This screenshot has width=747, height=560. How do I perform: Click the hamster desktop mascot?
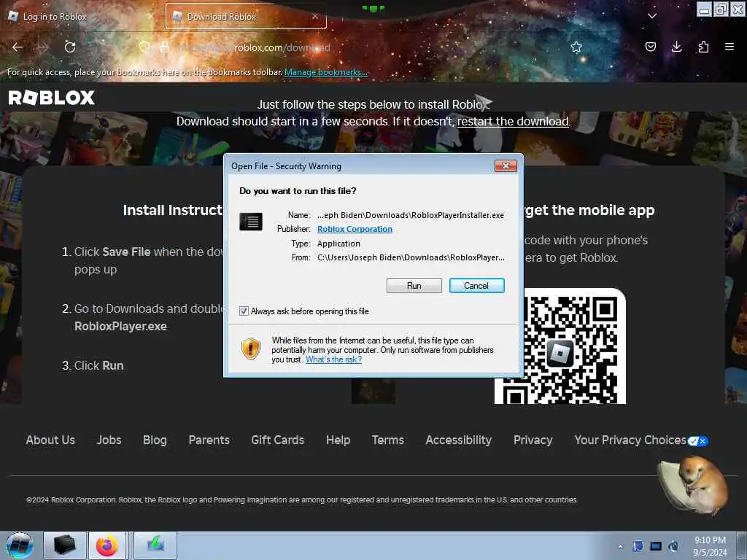click(694, 485)
